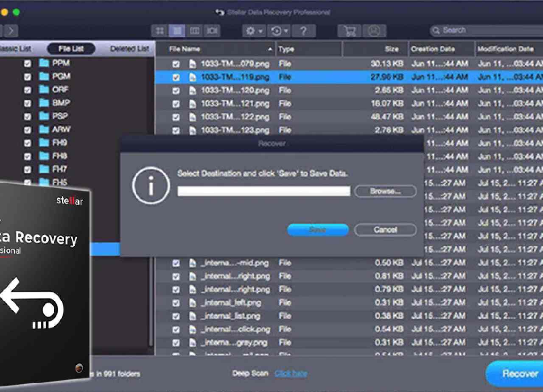Open the resume recovery history dropdown
This screenshot has height=392, width=543.
coord(279,31)
